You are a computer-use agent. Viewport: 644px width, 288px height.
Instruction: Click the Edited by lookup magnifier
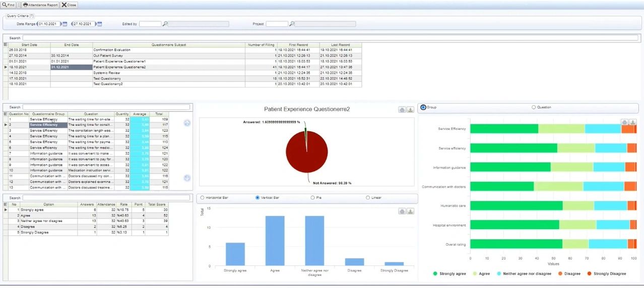coord(165,24)
